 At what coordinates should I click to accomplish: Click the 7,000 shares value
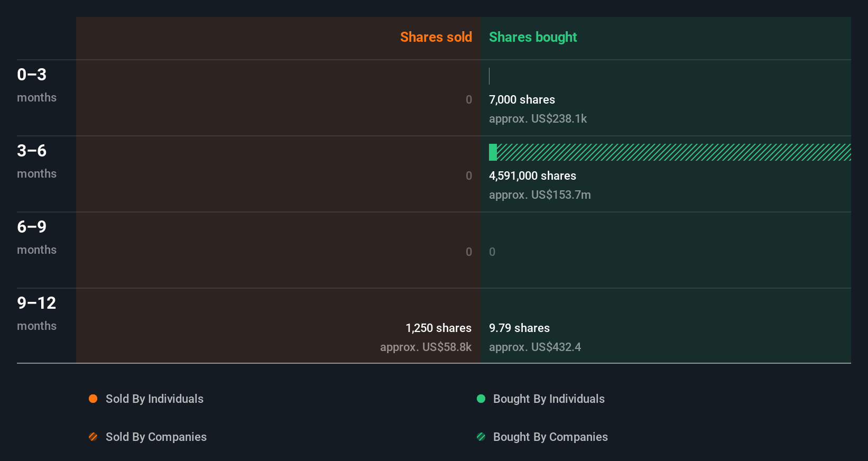tap(522, 99)
